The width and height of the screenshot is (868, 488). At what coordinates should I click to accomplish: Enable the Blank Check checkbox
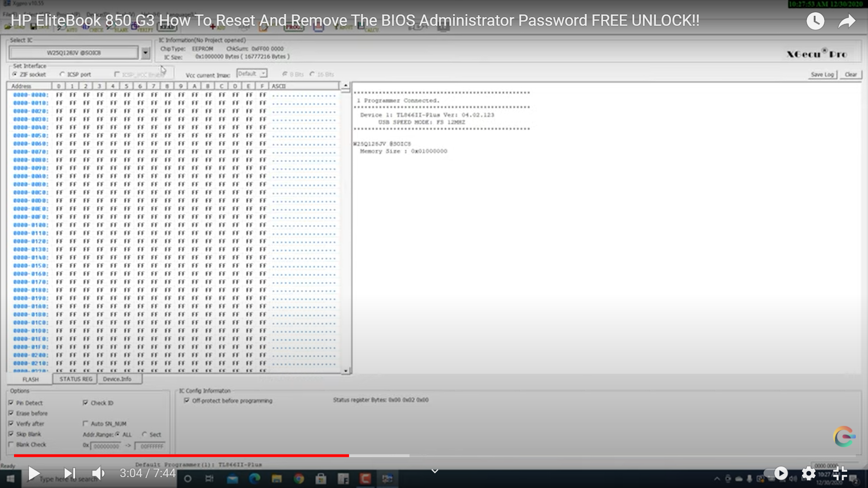click(x=11, y=444)
